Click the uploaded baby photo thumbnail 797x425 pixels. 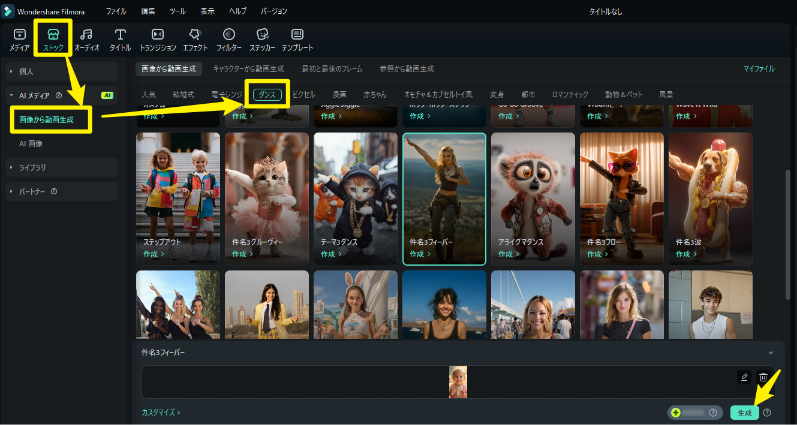point(458,382)
